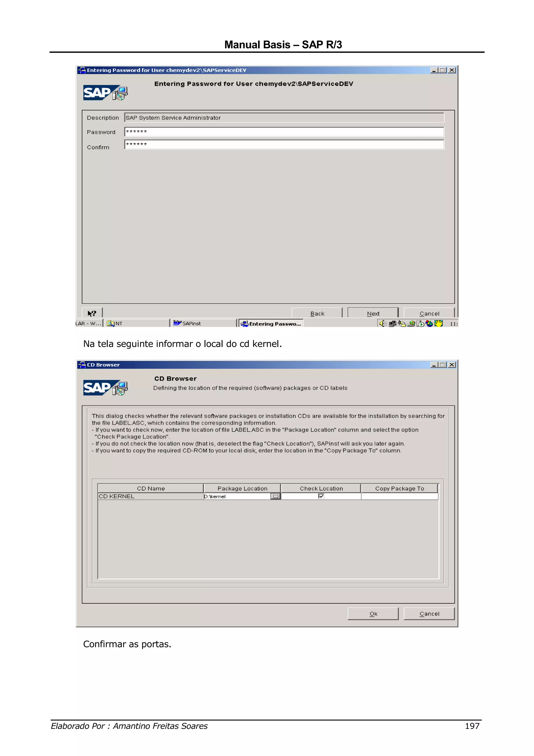Cancel the CD Browser dialog
Viewport: 534px width, 756px height.
click(x=429, y=614)
